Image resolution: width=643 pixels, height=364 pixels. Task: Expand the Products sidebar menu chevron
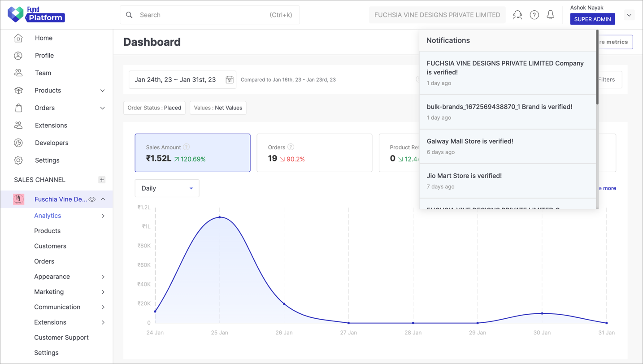tap(103, 91)
